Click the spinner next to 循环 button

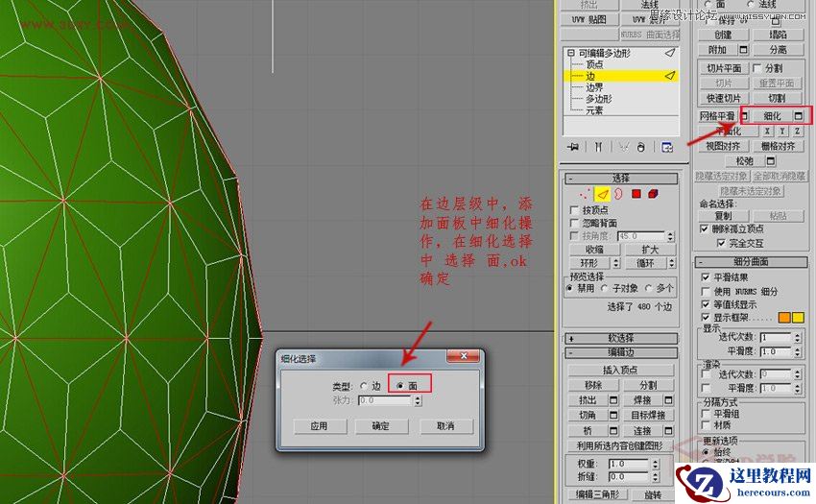pos(672,263)
